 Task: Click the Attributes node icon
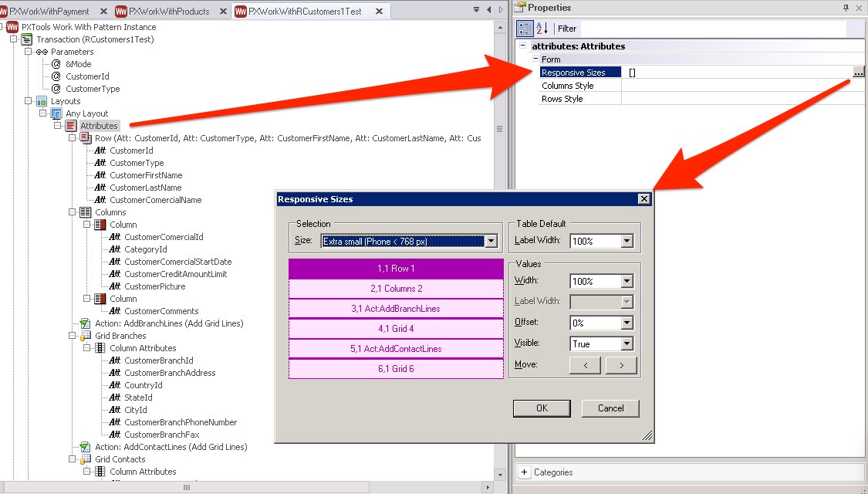(x=71, y=126)
